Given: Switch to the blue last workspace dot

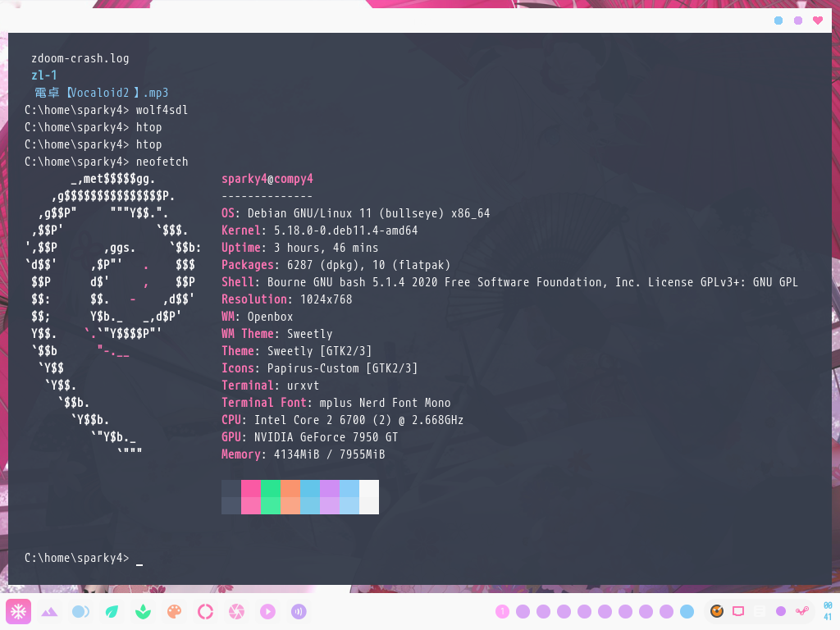Looking at the screenshot, I should pyautogui.click(x=687, y=611).
